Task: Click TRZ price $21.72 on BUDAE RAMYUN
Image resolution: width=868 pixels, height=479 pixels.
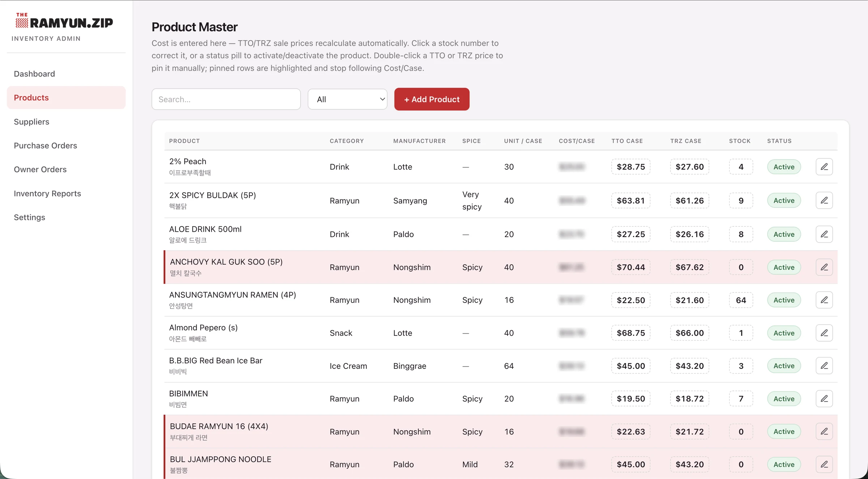Action: click(690, 432)
